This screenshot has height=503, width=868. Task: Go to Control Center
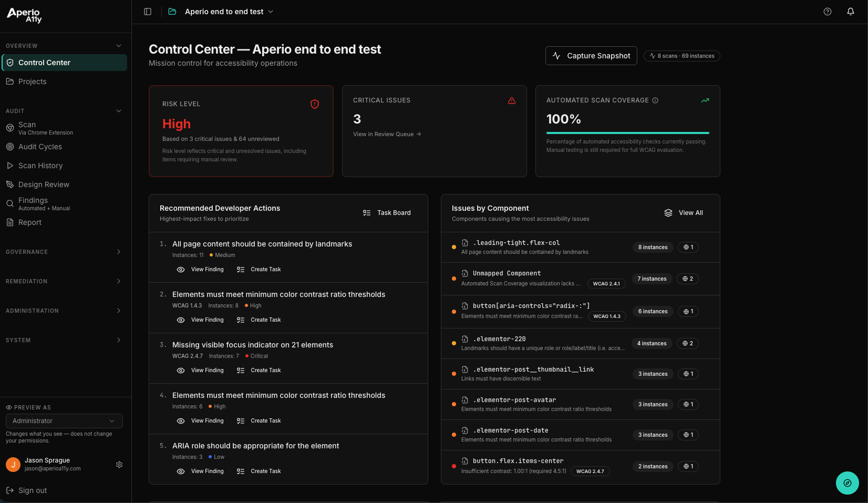click(64, 63)
